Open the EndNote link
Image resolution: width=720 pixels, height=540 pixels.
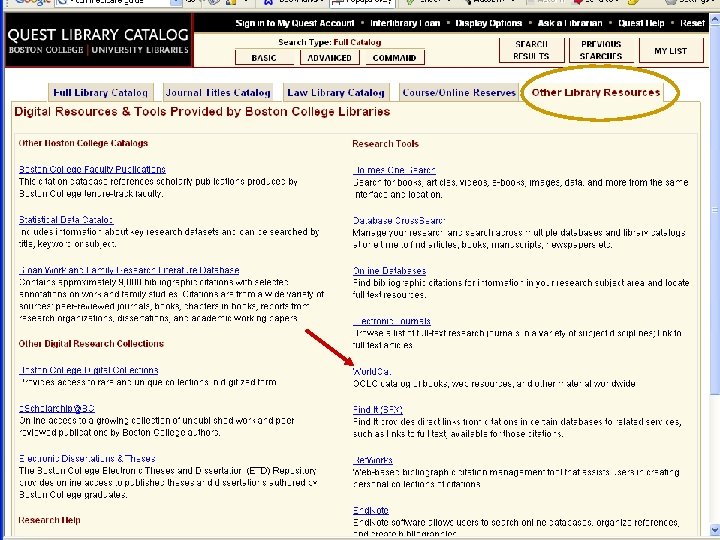(x=371, y=510)
